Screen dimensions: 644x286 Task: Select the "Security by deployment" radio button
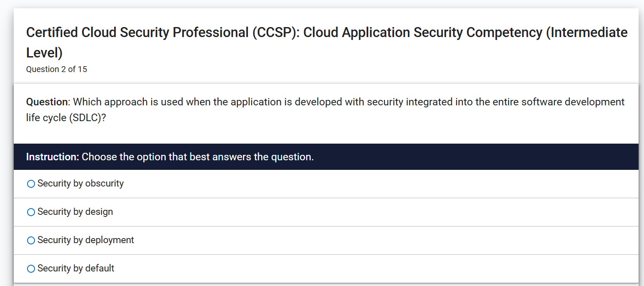click(x=31, y=240)
